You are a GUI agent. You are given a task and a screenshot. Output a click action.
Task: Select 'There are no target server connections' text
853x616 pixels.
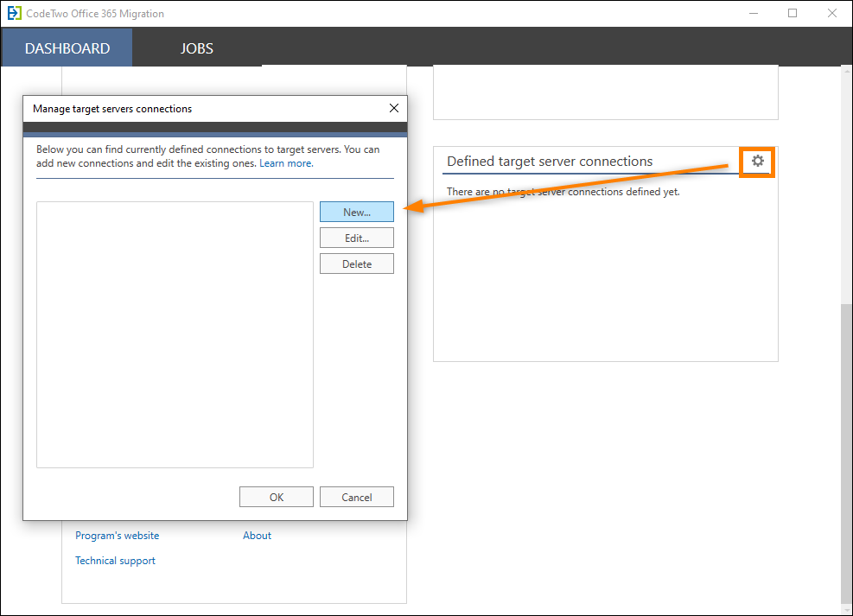(563, 192)
